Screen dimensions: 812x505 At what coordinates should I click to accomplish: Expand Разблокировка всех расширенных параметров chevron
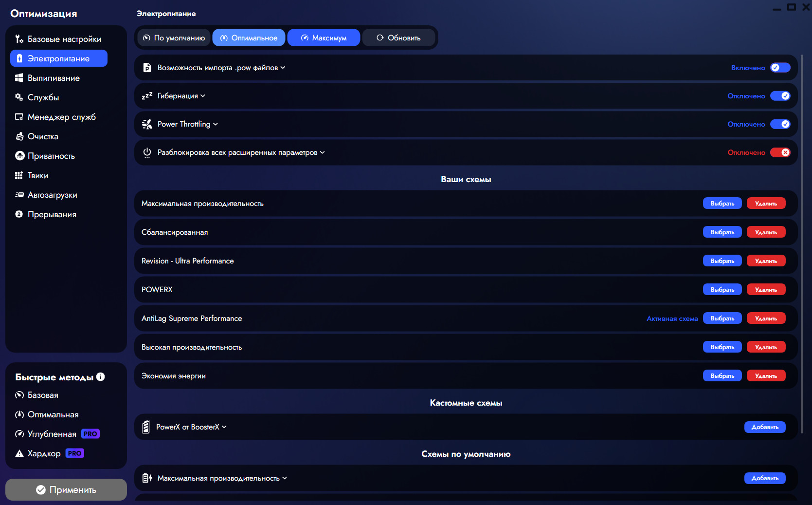(322, 152)
